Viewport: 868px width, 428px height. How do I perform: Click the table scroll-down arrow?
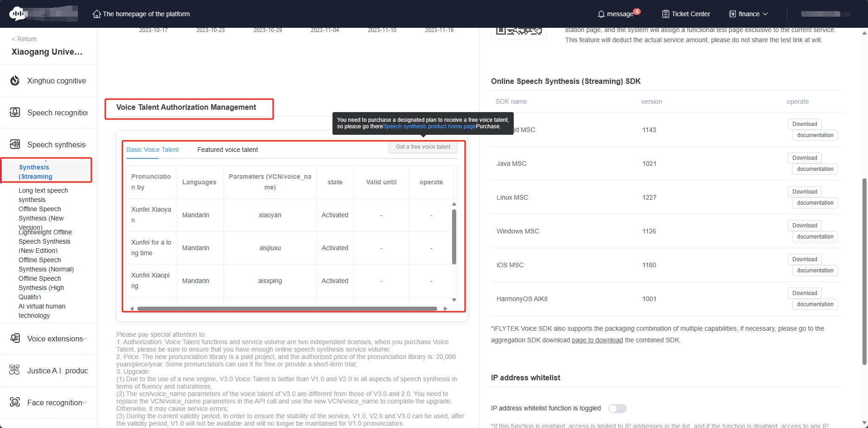tap(454, 300)
